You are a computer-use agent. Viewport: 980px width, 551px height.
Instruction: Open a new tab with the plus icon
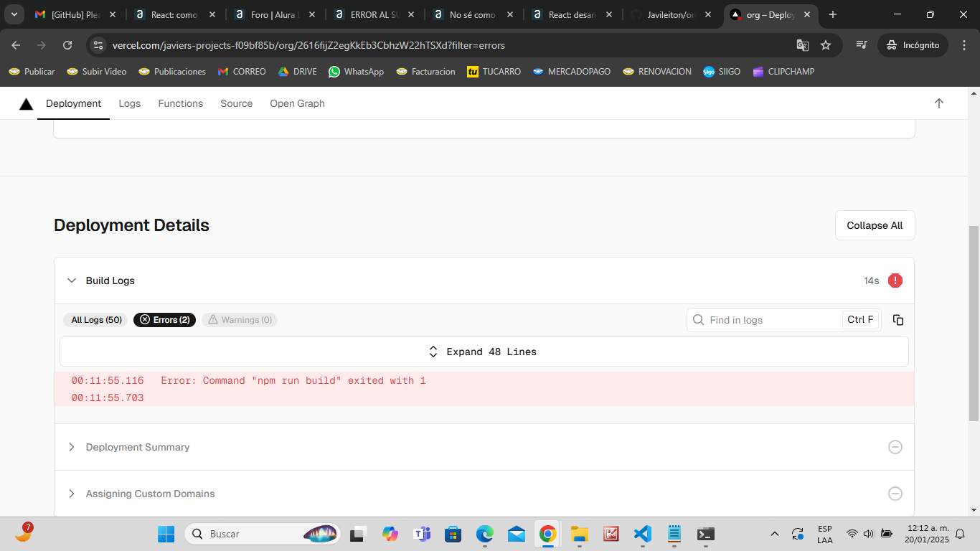click(833, 14)
